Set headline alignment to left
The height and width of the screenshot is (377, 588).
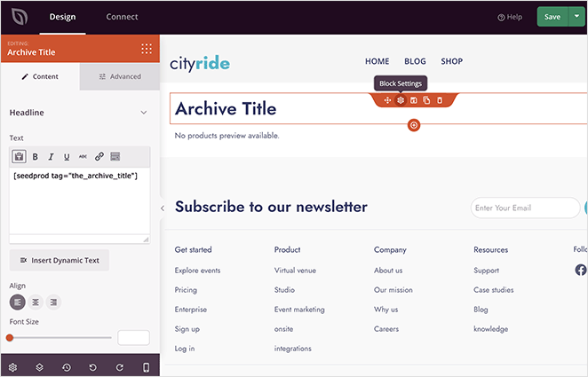click(18, 302)
